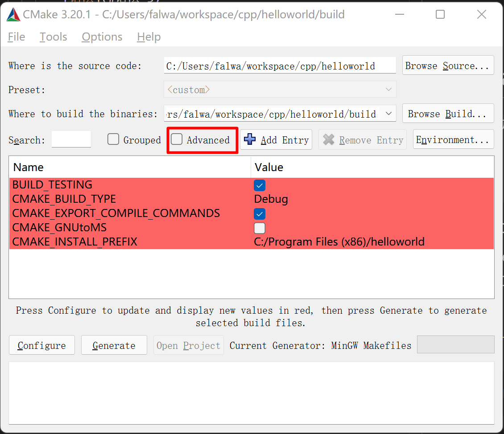Open the Tools menu

[53, 37]
